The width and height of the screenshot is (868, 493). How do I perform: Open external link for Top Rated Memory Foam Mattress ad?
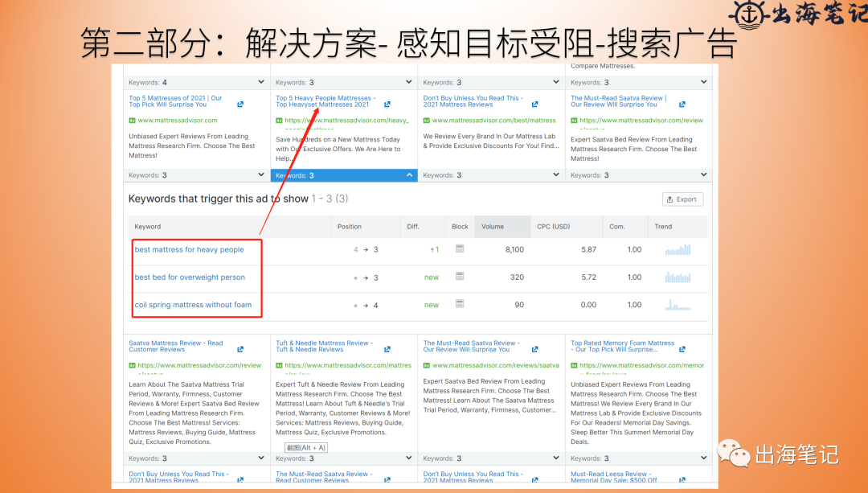(682, 350)
